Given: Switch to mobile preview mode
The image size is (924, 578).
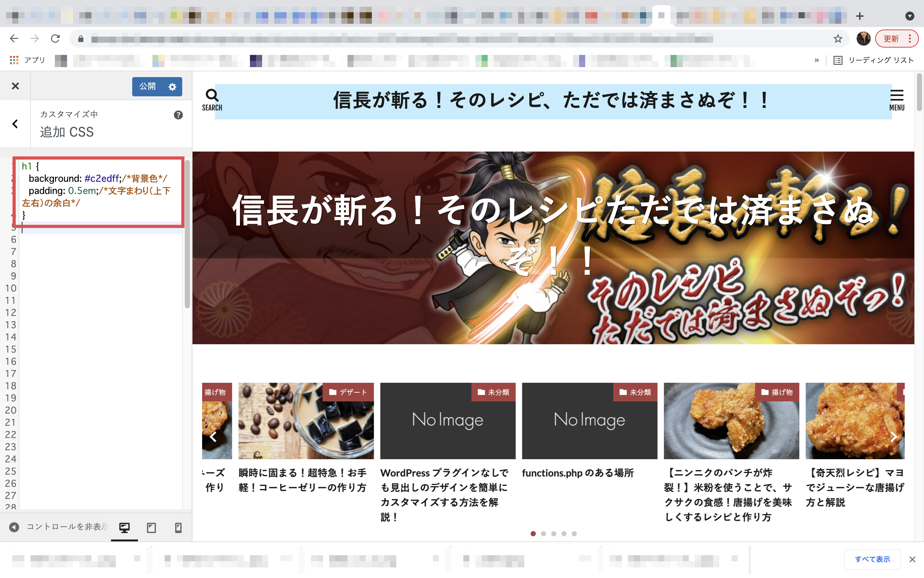Looking at the screenshot, I should (178, 528).
